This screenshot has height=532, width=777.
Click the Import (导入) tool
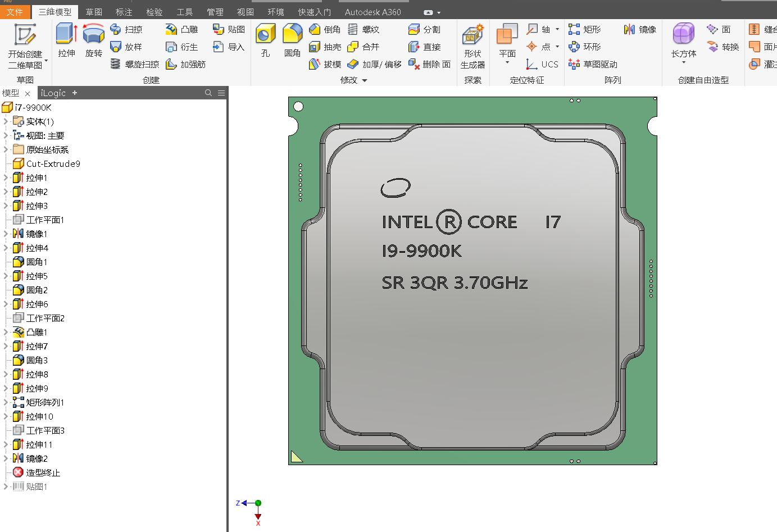click(x=229, y=47)
